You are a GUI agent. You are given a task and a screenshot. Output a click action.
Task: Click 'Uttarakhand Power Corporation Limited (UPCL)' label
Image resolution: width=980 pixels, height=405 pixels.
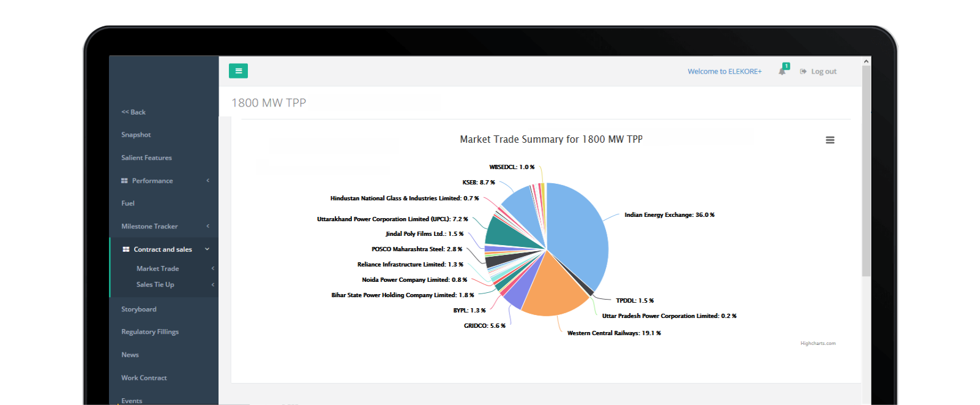(392, 219)
